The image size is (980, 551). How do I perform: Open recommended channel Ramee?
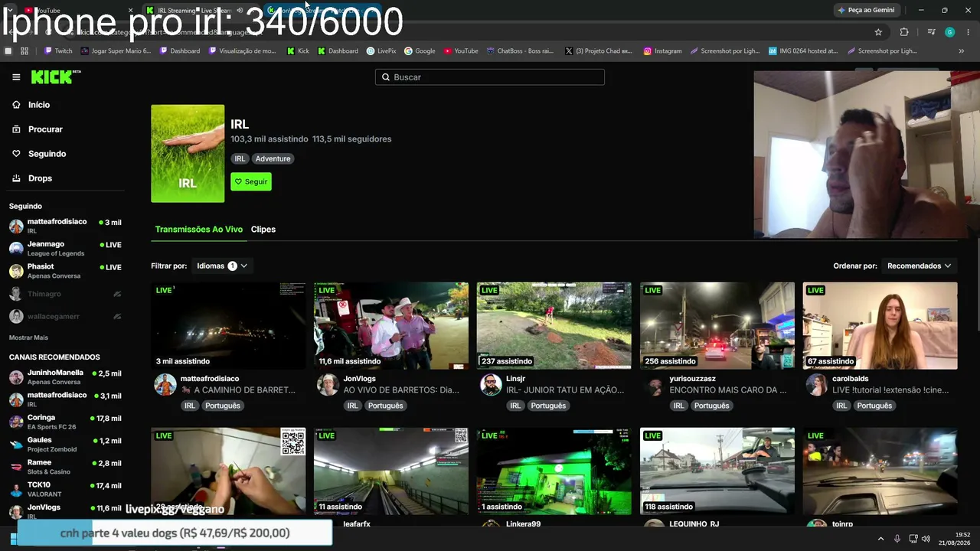point(65,467)
